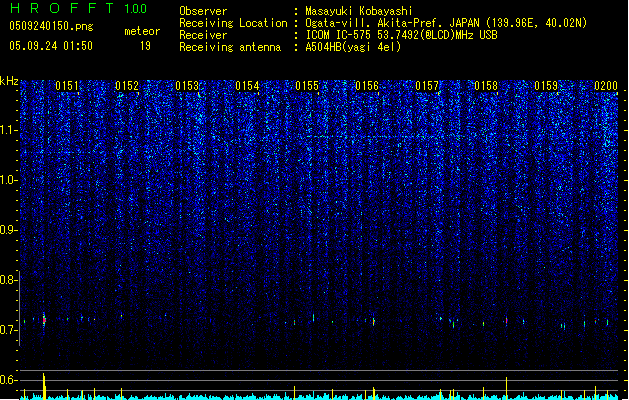Click the 'Receiver' field label
The height and width of the screenshot is (400, 629).
[203, 35]
